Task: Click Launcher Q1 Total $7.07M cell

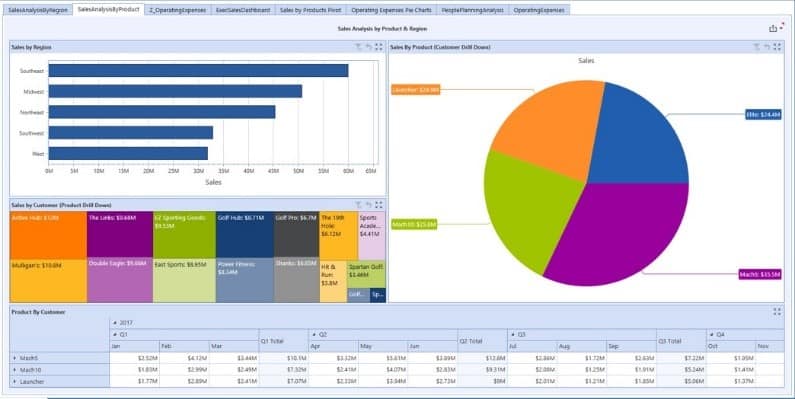Action: tap(283, 381)
